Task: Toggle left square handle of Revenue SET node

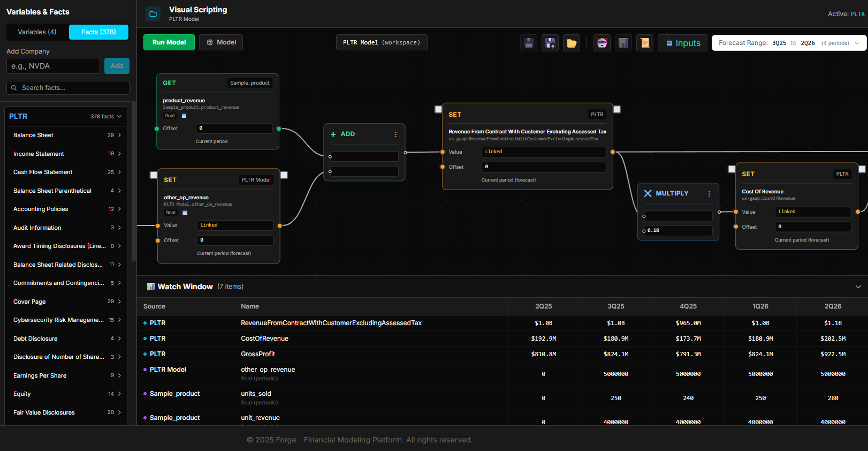Action: coord(438,109)
